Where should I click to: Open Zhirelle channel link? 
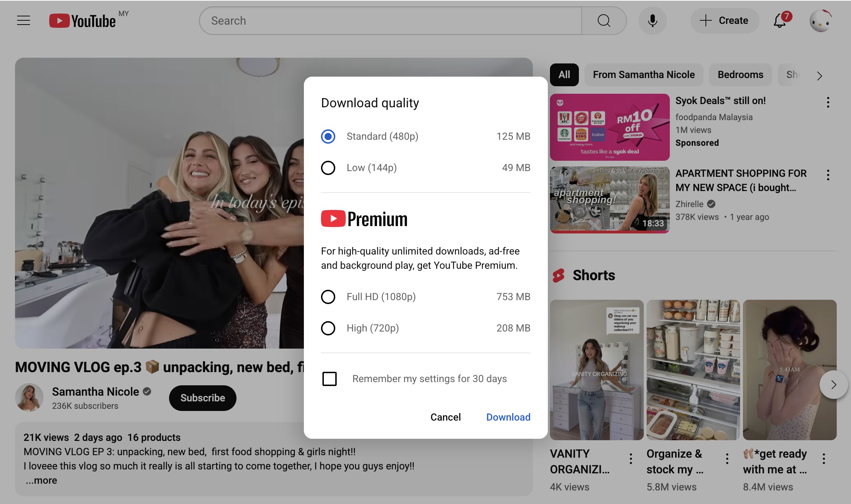(689, 204)
